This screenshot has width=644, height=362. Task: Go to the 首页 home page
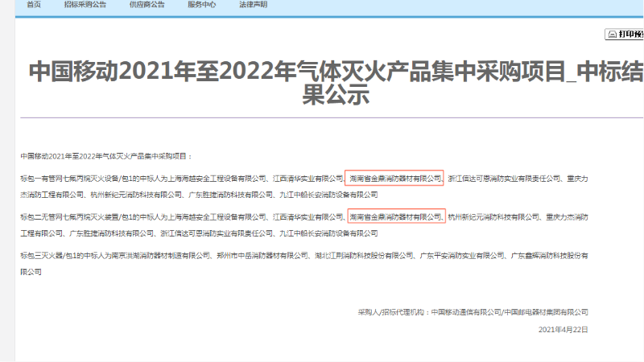tap(34, 5)
